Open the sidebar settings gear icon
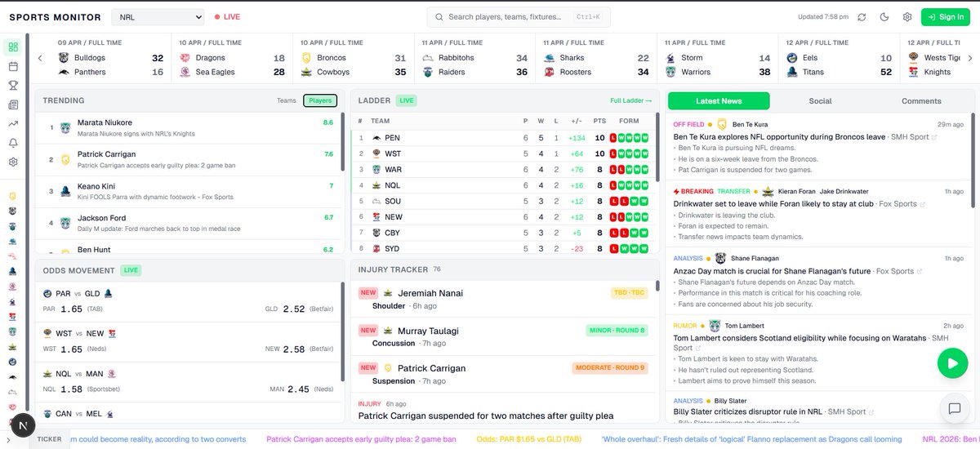The width and height of the screenshot is (980, 449). (12, 162)
